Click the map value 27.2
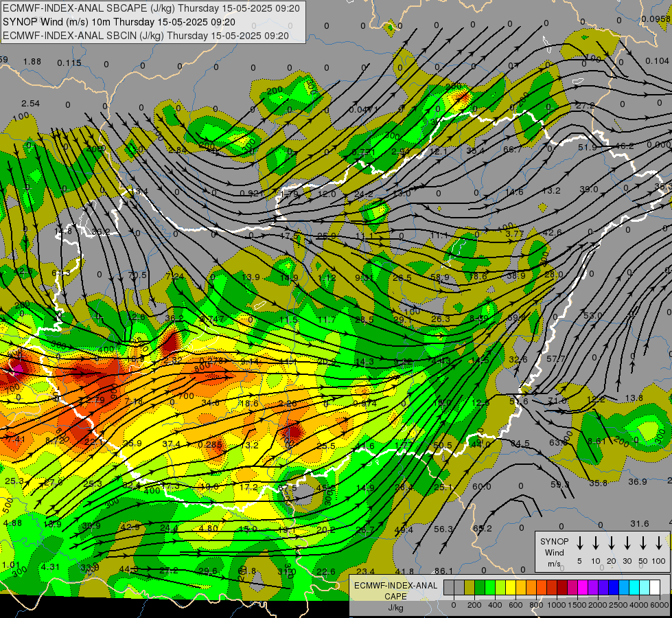Screen dimensions: 672x618 [585, 106]
